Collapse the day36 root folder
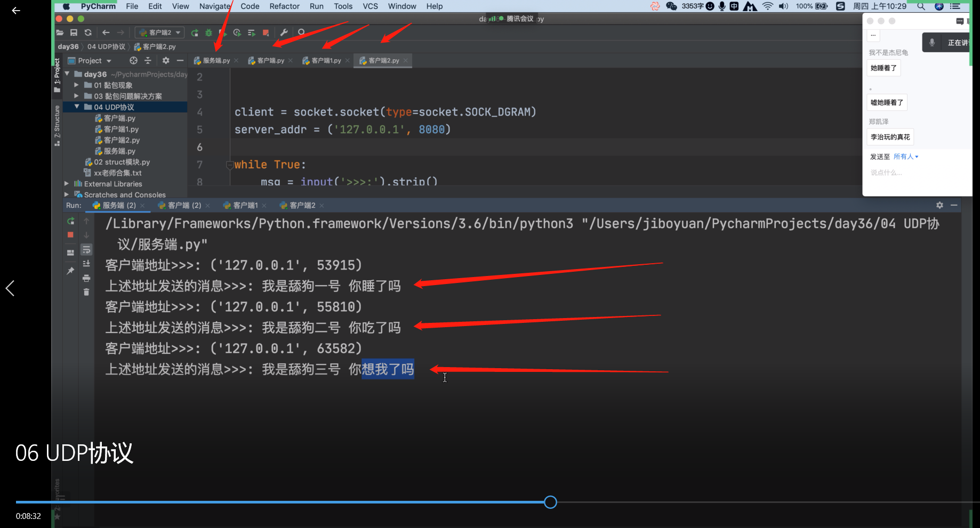The height and width of the screenshot is (528, 980). [67, 74]
